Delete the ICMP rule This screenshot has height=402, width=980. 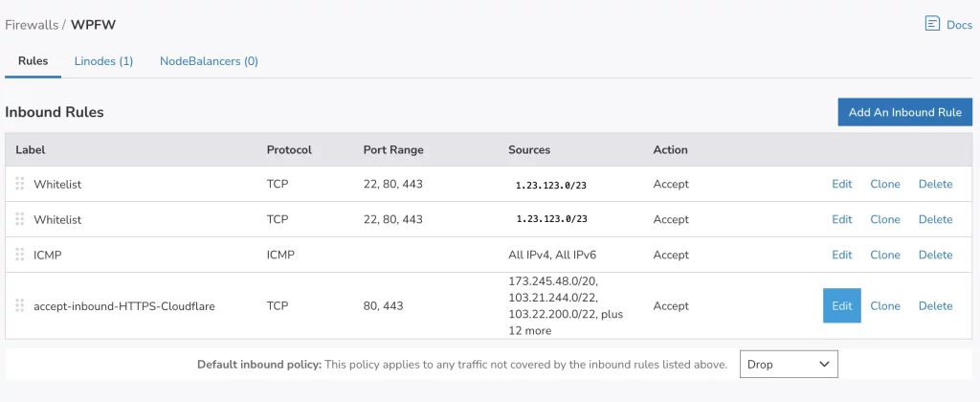(936, 255)
